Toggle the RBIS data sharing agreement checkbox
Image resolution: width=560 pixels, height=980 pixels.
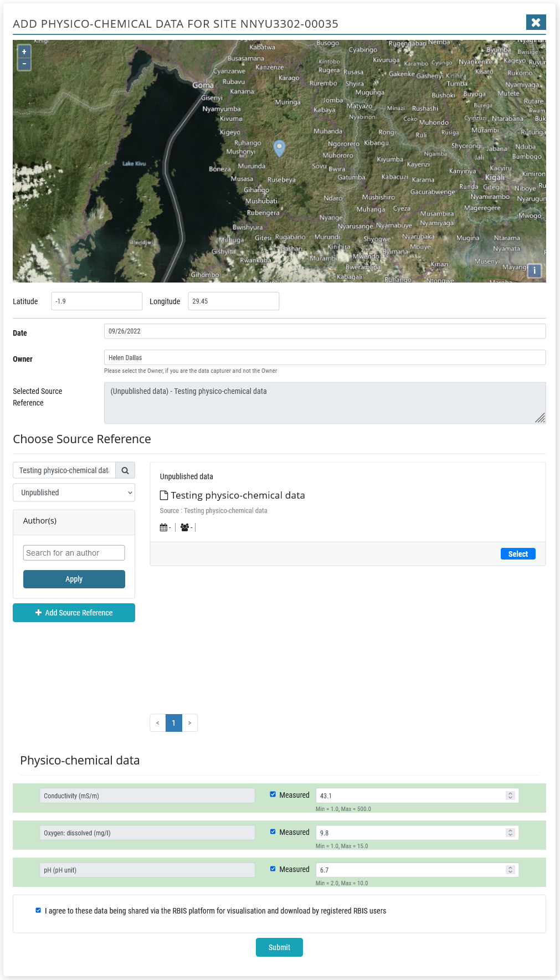[x=38, y=910]
